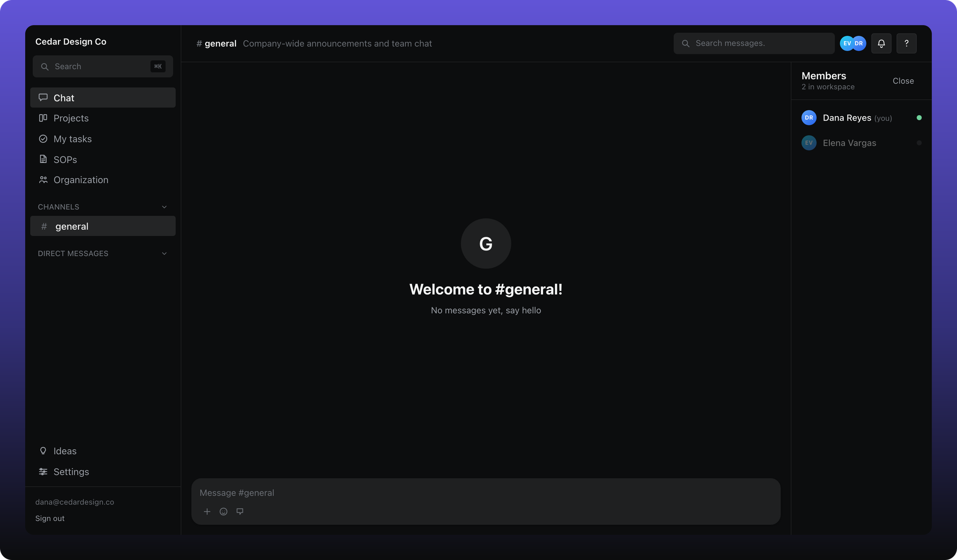Open the Ideas page
The image size is (957, 560).
(102, 451)
